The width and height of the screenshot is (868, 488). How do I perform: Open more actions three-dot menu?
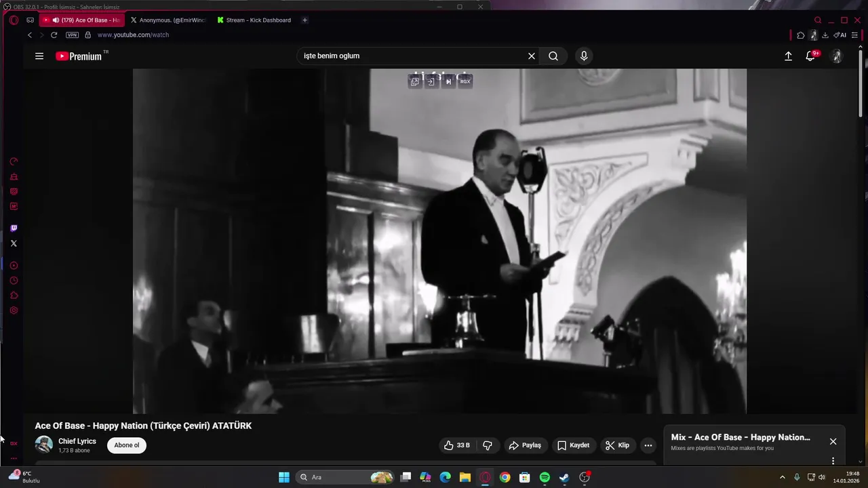[x=648, y=445]
